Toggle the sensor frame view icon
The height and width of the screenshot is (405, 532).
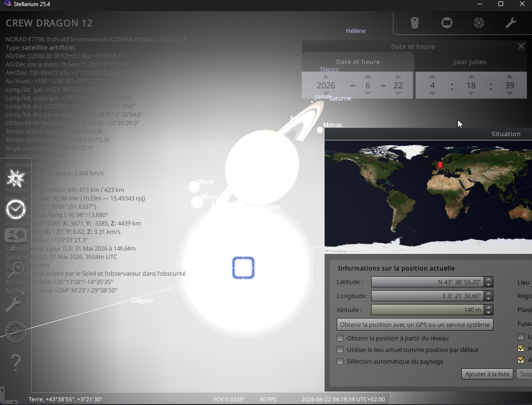[447, 23]
